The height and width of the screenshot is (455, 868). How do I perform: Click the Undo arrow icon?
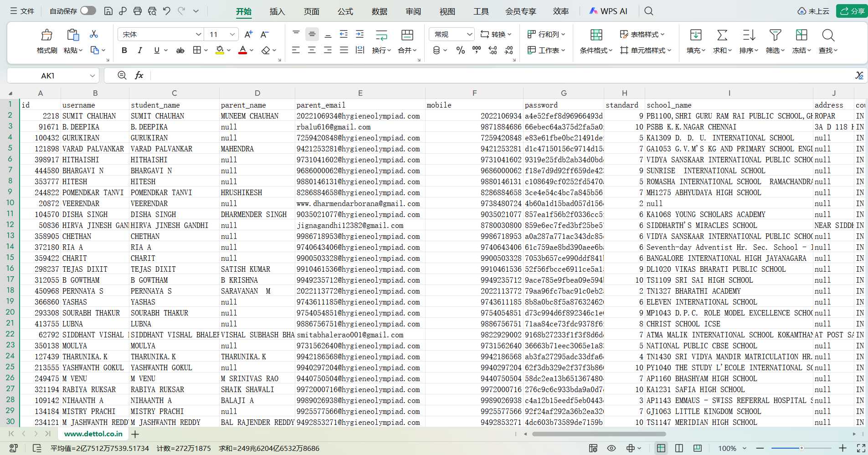click(x=167, y=11)
